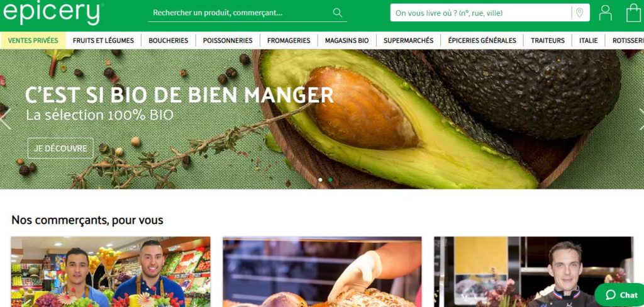
Task: Open the Fruits et Légumes category
Action: (104, 41)
